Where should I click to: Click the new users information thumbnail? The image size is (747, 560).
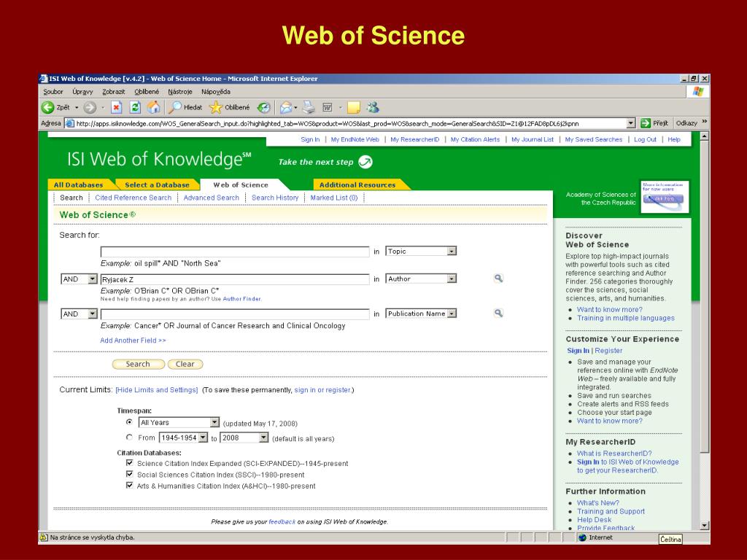tap(663, 195)
